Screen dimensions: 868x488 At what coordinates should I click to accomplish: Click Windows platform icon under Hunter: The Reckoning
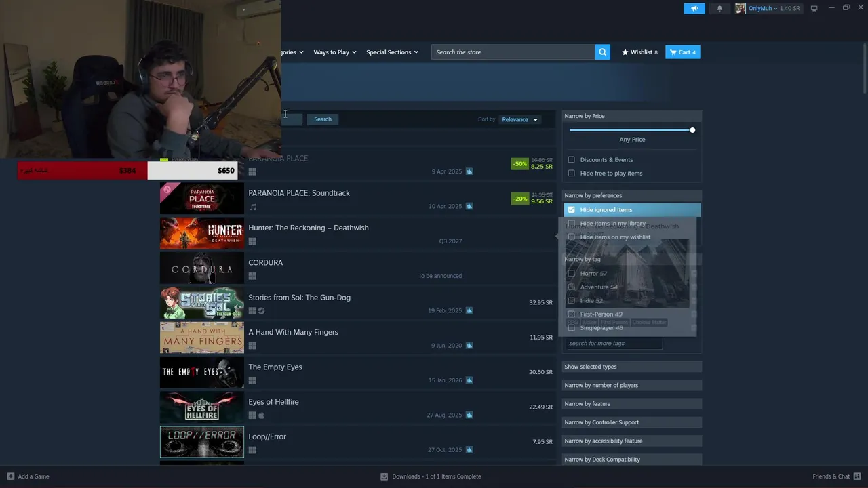(252, 241)
